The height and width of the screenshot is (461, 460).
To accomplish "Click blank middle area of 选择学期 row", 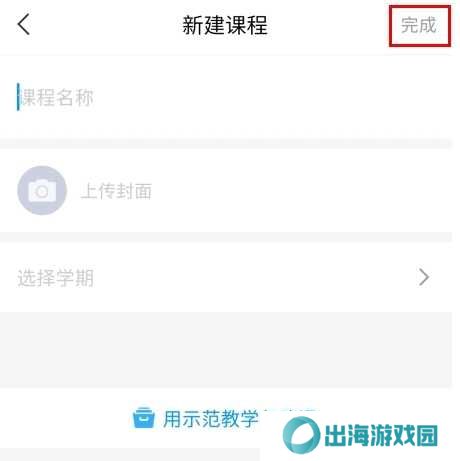I will [x=253, y=277].
